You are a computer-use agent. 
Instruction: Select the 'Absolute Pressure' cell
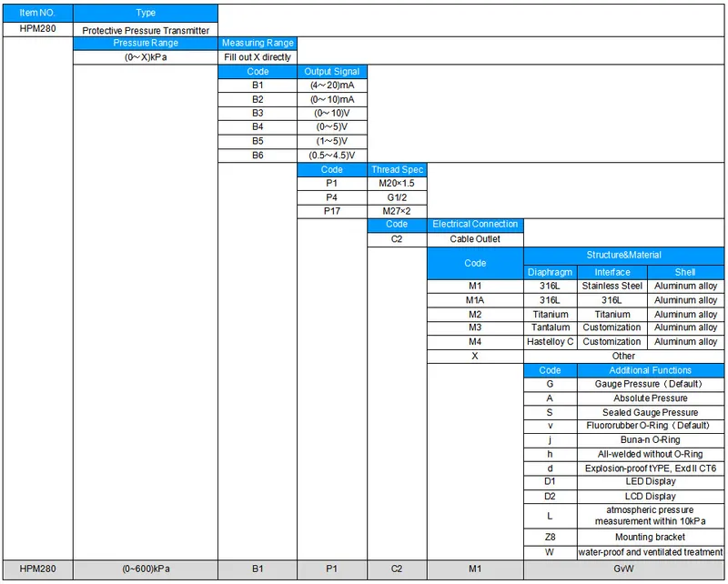tap(651, 398)
